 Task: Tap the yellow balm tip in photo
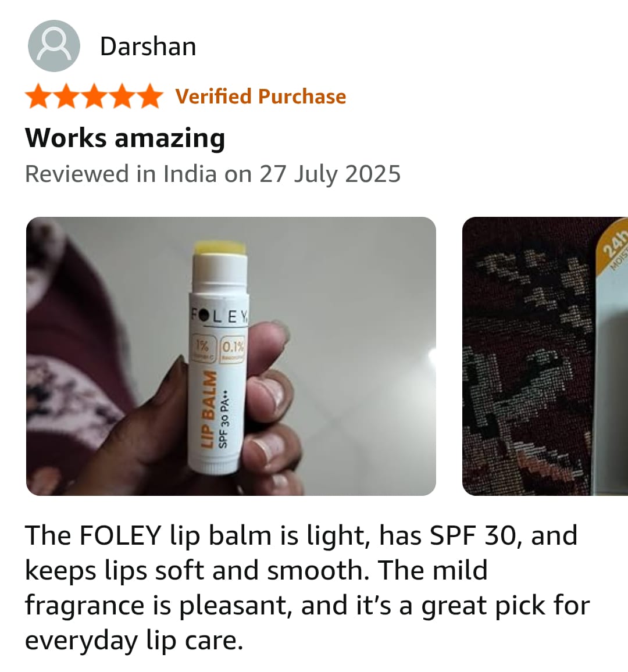pyautogui.click(x=219, y=247)
